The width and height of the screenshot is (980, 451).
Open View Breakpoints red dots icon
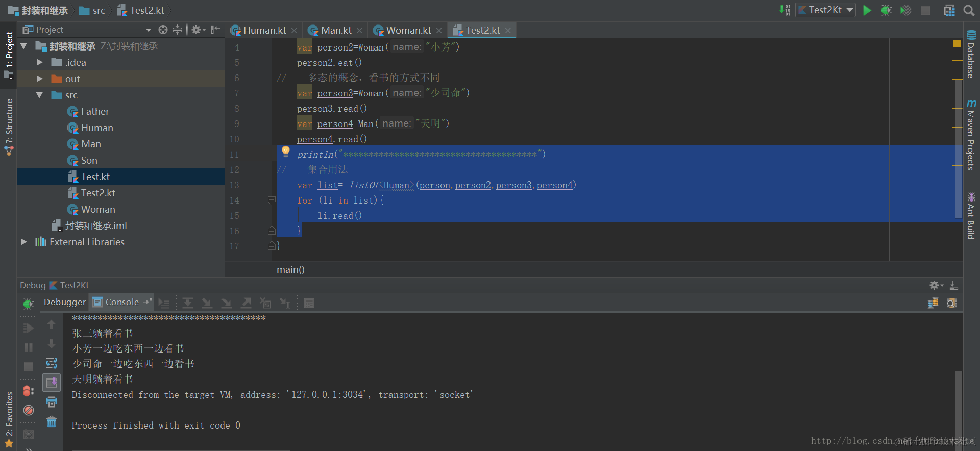coord(29,391)
